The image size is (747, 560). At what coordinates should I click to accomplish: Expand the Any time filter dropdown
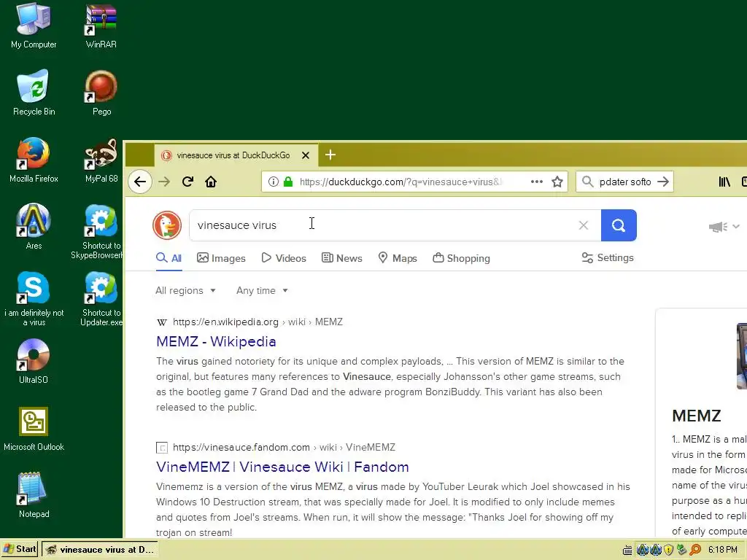pyautogui.click(x=262, y=290)
